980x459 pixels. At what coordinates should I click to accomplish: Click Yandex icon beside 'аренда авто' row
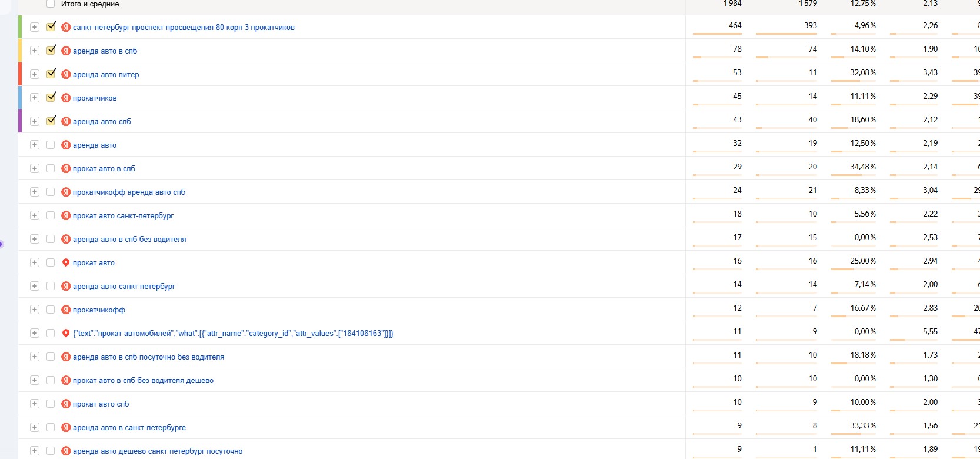[x=66, y=145]
